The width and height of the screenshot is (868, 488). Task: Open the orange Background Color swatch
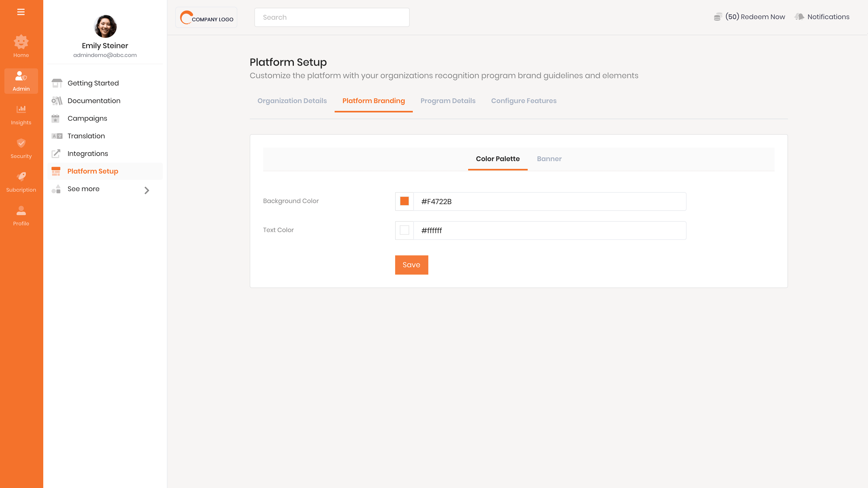click(404, 201)
